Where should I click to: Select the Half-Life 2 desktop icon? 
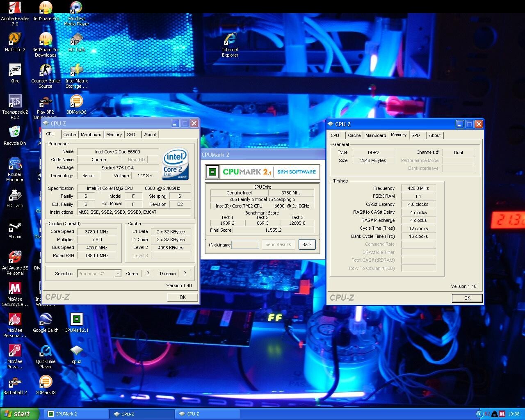(15, 42)
